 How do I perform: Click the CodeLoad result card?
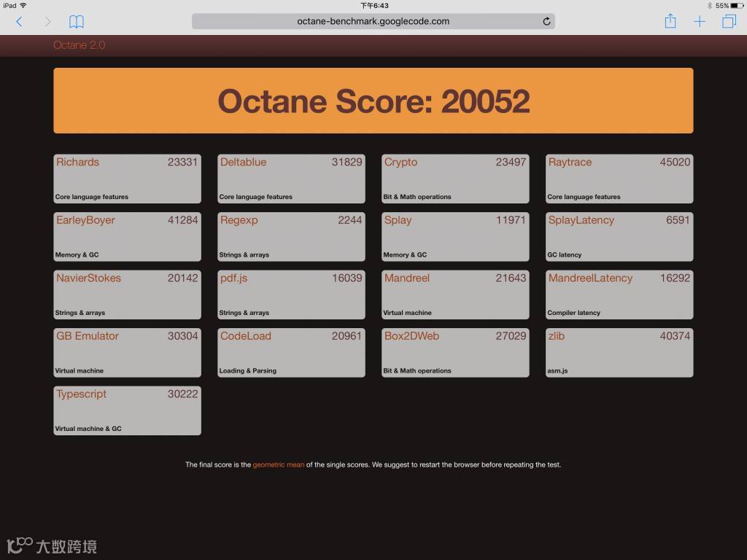(x=291, y=352)
